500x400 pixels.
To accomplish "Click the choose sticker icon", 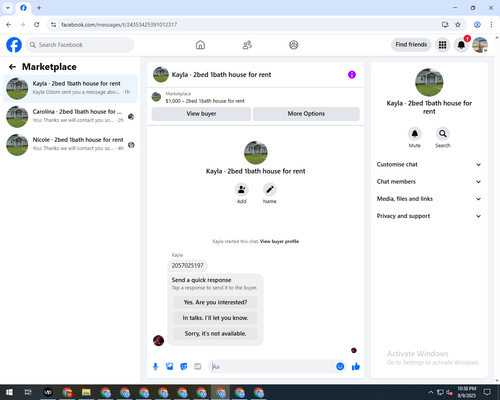I will [184, 367].
